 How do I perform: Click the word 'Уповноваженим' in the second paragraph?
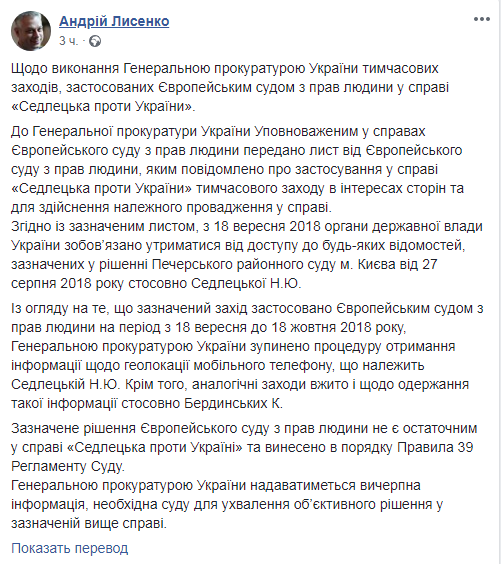click(306, 131)
